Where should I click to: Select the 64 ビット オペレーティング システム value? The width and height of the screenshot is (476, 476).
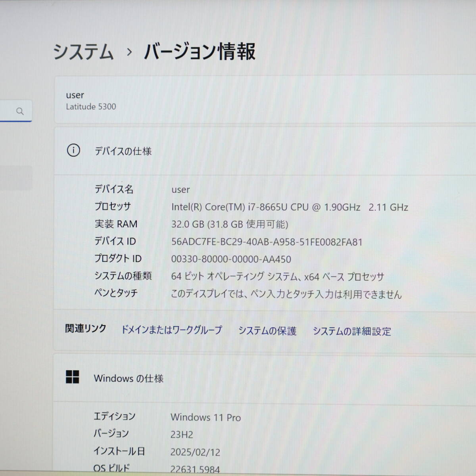point(278,276)
